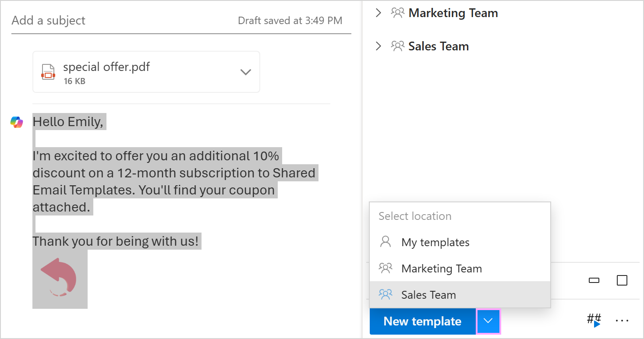Click the ## insert macro icon

click(x=594, y=320)
